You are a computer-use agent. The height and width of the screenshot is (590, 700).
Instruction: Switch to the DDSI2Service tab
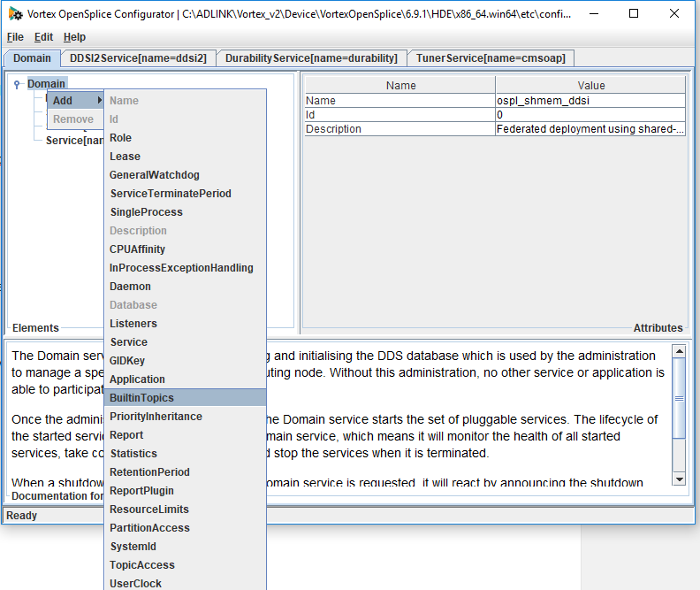point(138,58)
